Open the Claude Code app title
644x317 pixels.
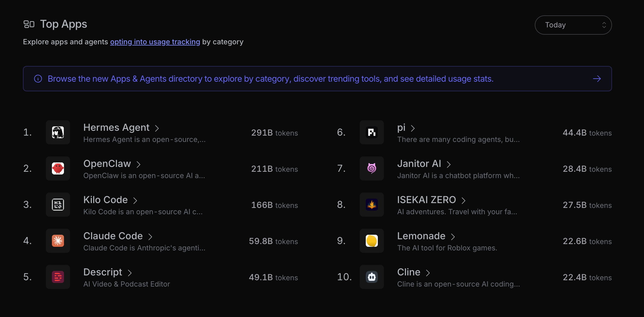click(x=113, y=236)
